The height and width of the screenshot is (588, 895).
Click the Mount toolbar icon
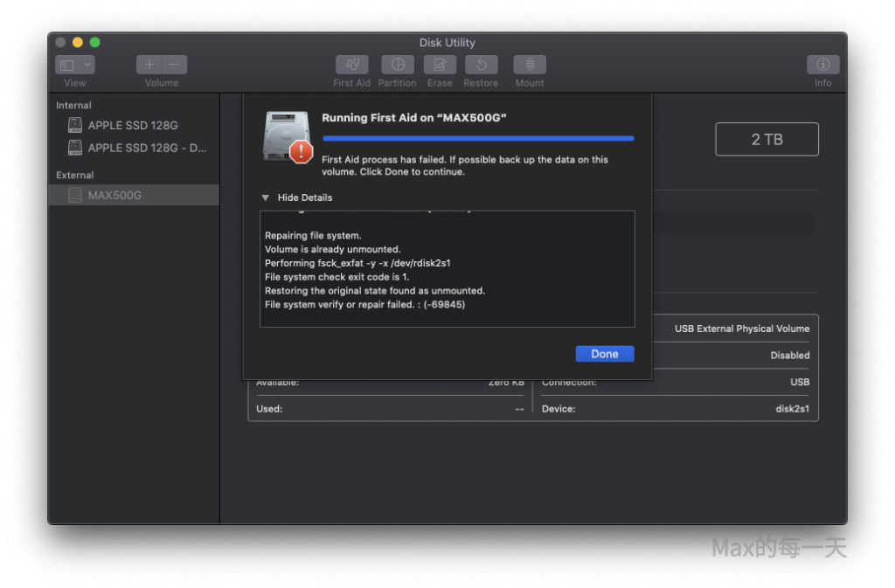point(530,65)
